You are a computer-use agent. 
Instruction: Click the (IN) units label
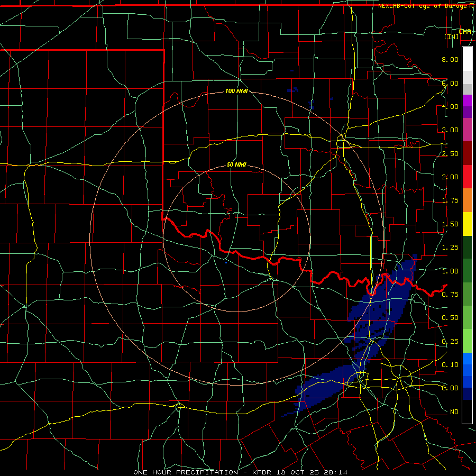452,36
